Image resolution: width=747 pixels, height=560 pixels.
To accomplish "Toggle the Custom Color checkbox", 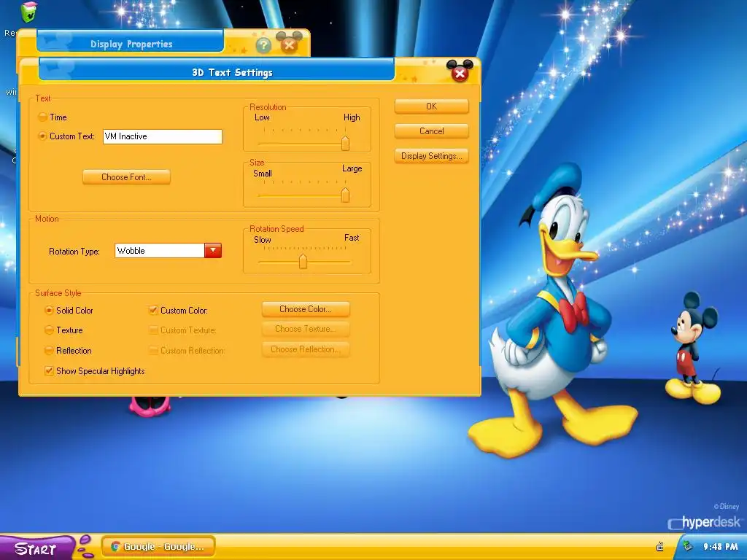I will pyautogui.click(x=153, y=311).
